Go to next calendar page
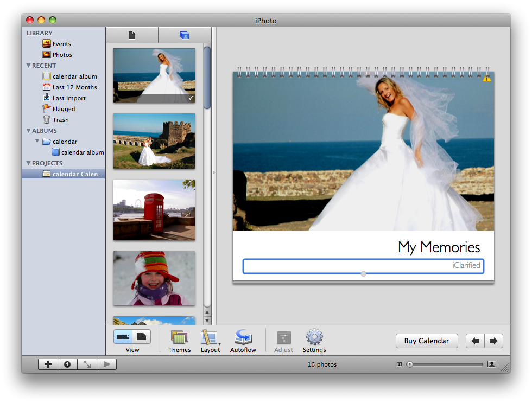Image resolution: width=532 pixels, height=403 pixels. 493,341
